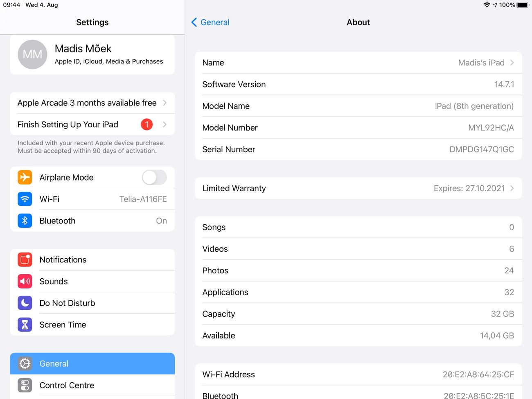Tap Software Version 14.7.1

[358, 84]
